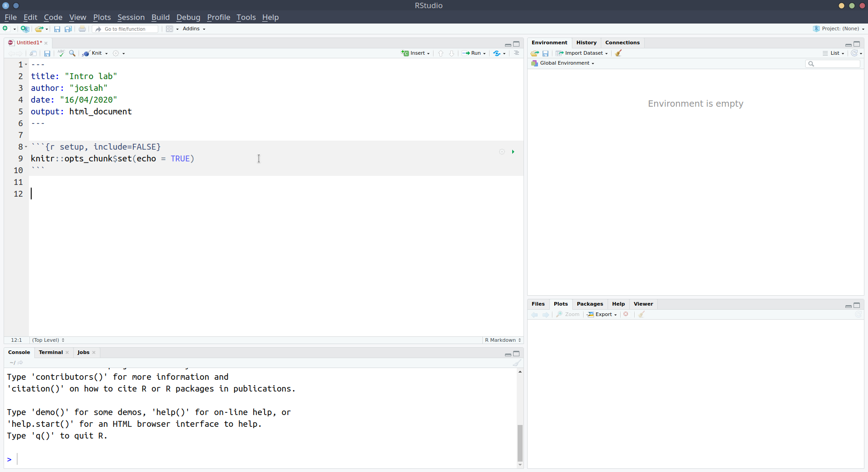Expand the Global Environment dropdown

click(x=566, y=63)
